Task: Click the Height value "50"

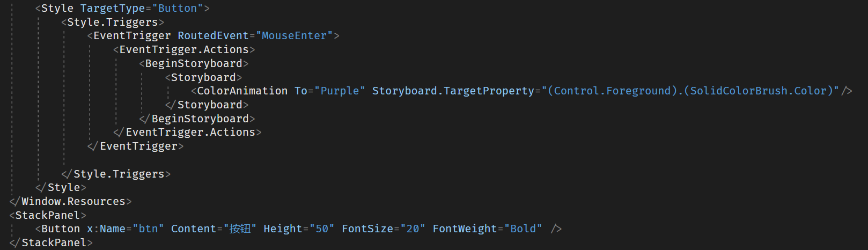Action: [x=322, y=229]
